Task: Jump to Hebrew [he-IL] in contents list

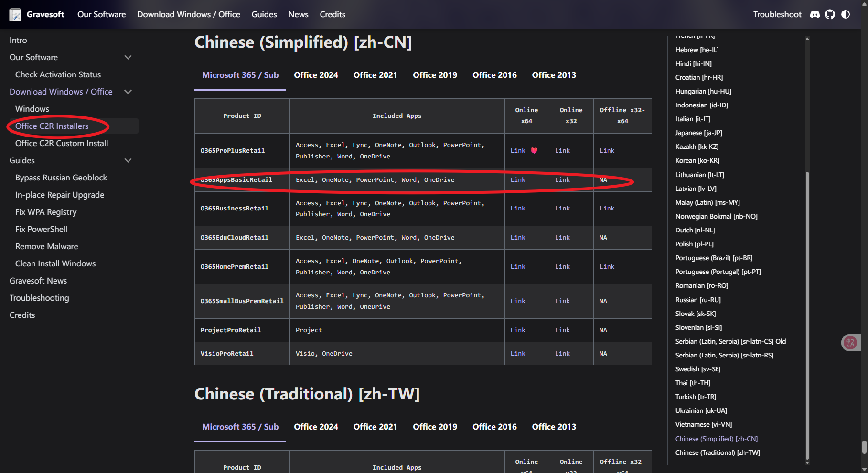Action: [697, 50]
